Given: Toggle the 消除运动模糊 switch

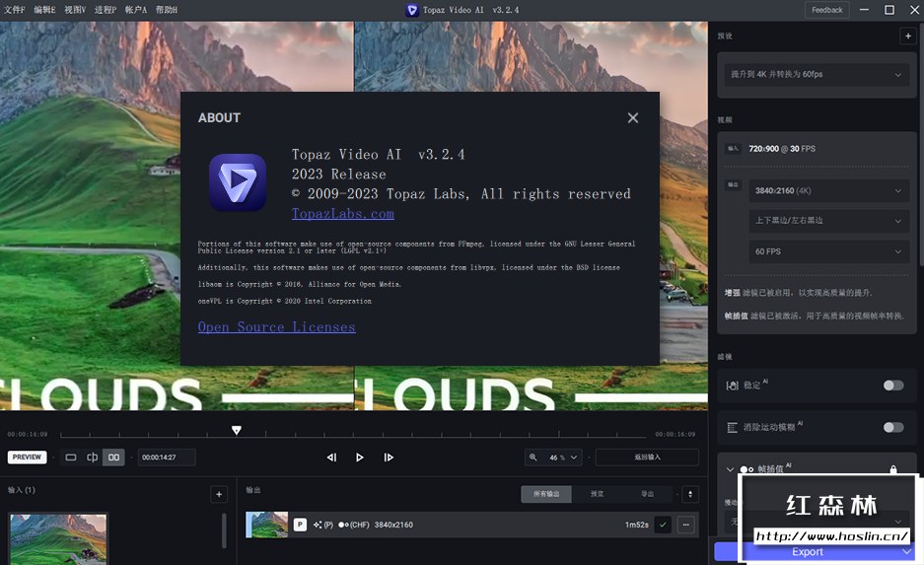Looking at the screenshot, I should pyautogui.click(x=893, y=427).
